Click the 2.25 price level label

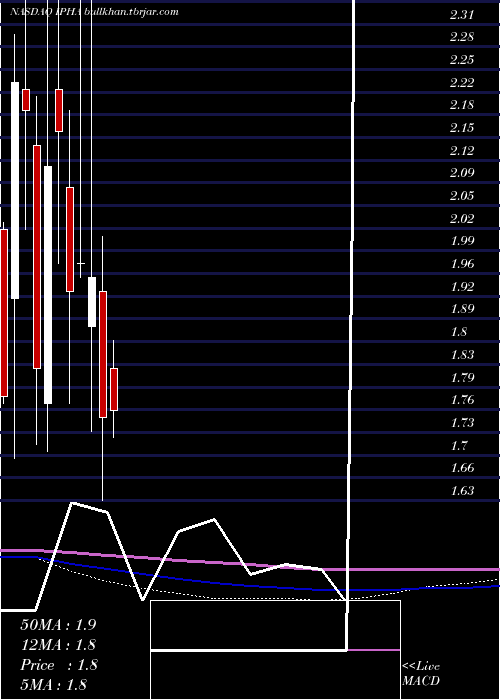461,59
